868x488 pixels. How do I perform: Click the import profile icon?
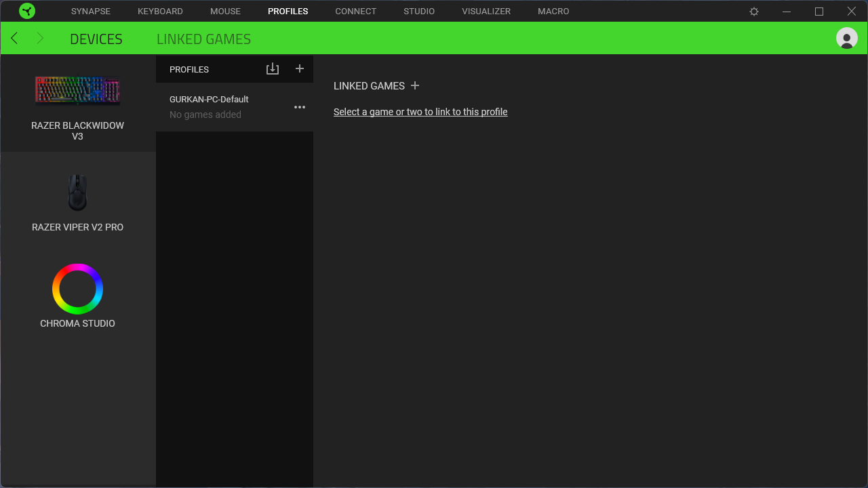coord(273,69)
